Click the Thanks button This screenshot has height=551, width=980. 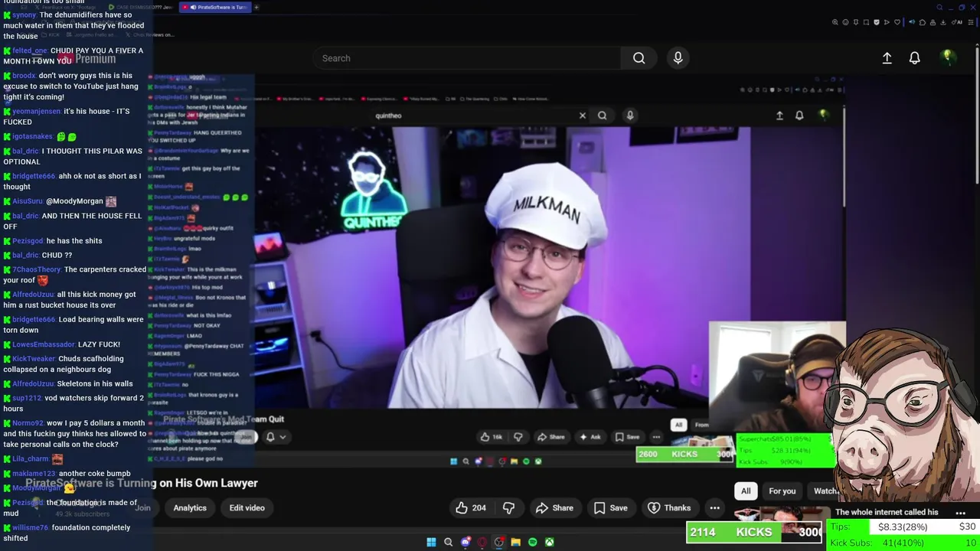[x=669, y=507]
